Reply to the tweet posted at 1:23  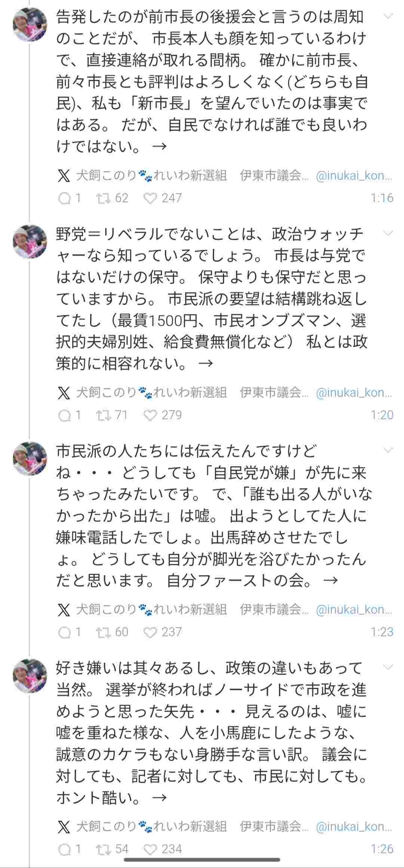coord(65,632)
